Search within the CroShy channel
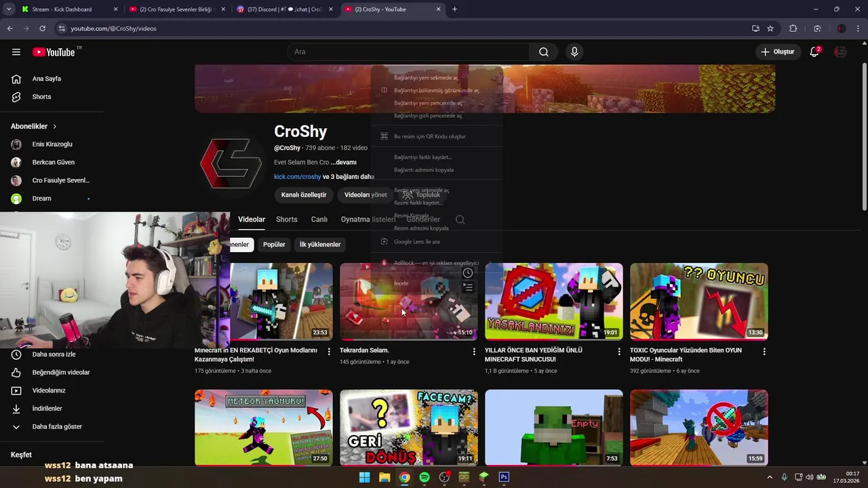Image resolution: width=868 pixels, height=488 pixels. click(x=460, y=220)
